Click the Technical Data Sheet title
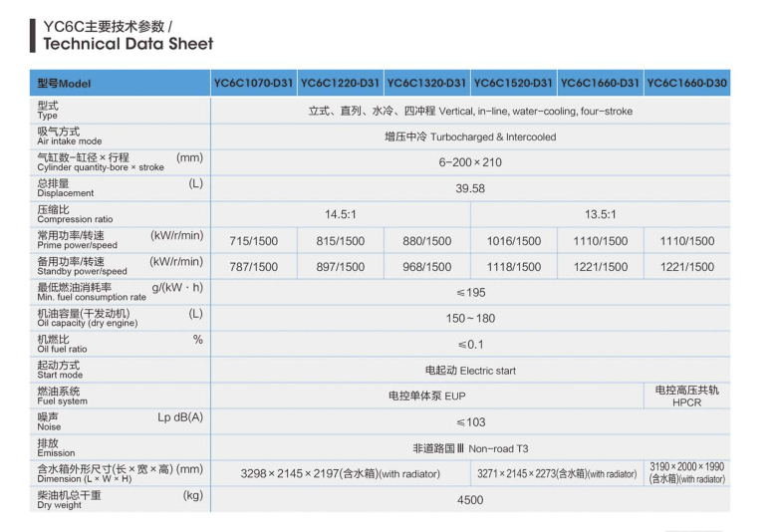Image resolution: width=776 pixels, height=532 pixels. (128, 43)
